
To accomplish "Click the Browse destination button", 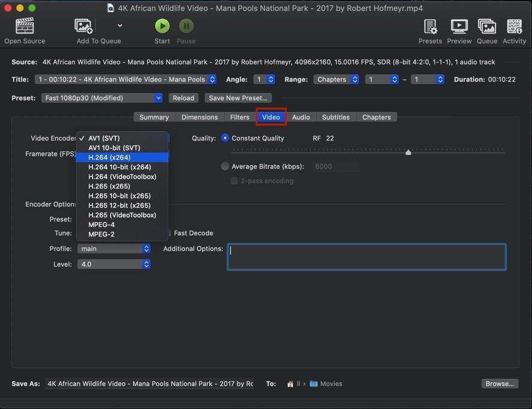I will tap(500, 384).
